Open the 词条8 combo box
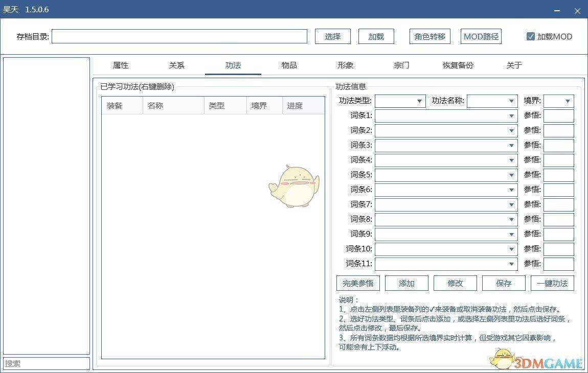Image resolution: width=588 pixels, height=373 pixels. tap(446, 219)
